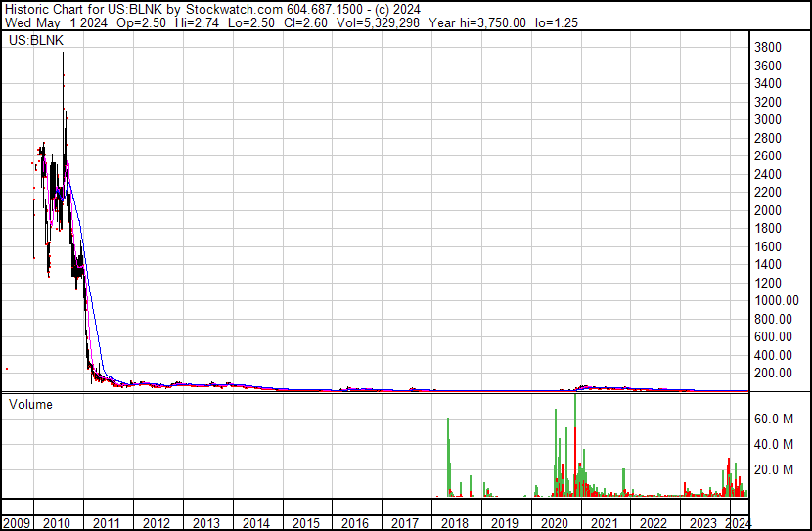The image size is (812, 531).
Task: Click the lo=1.25 year low value
Action: (x=557, y=22)
